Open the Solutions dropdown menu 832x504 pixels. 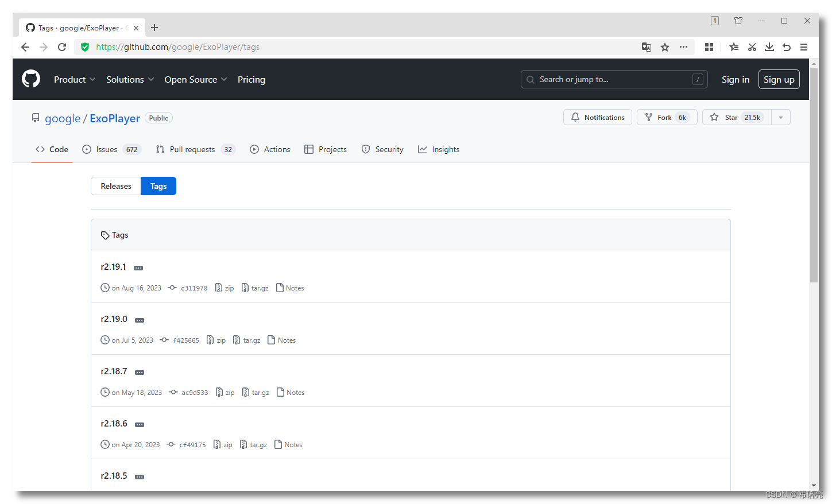[x=130, y=79]
